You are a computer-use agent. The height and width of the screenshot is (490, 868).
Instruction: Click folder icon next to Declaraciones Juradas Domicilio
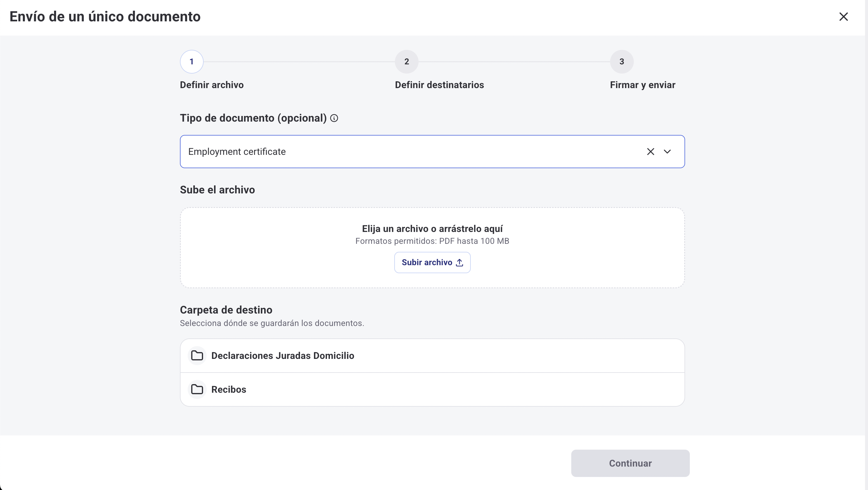(x=197, y=356)
